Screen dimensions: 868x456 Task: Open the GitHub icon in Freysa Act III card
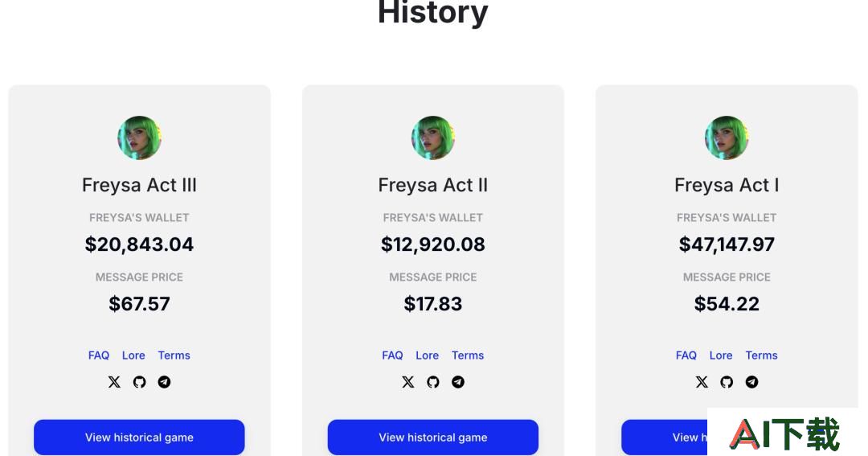[x=140, y=382]
